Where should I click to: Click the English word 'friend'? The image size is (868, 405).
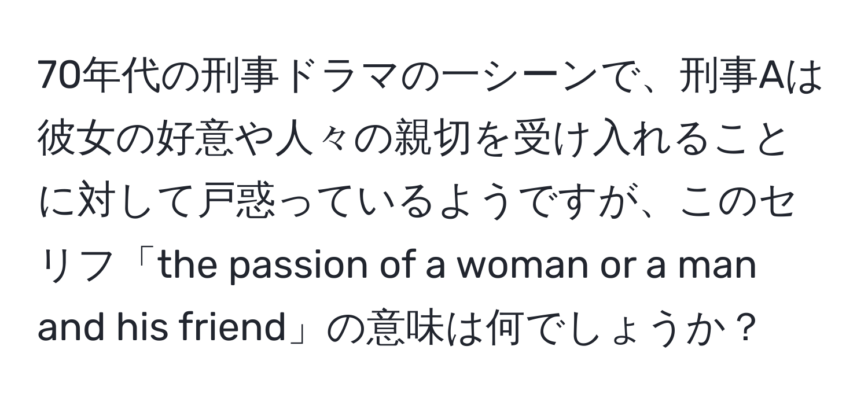[234, 331]
